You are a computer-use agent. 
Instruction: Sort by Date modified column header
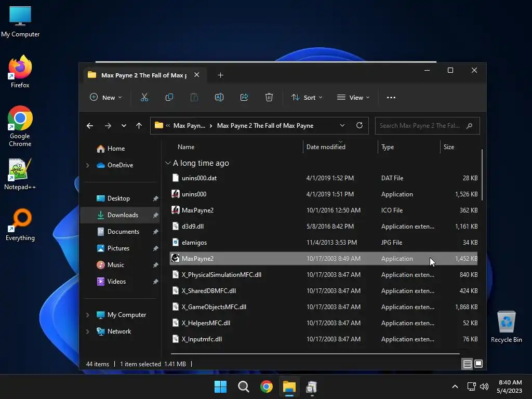(326, 147)
